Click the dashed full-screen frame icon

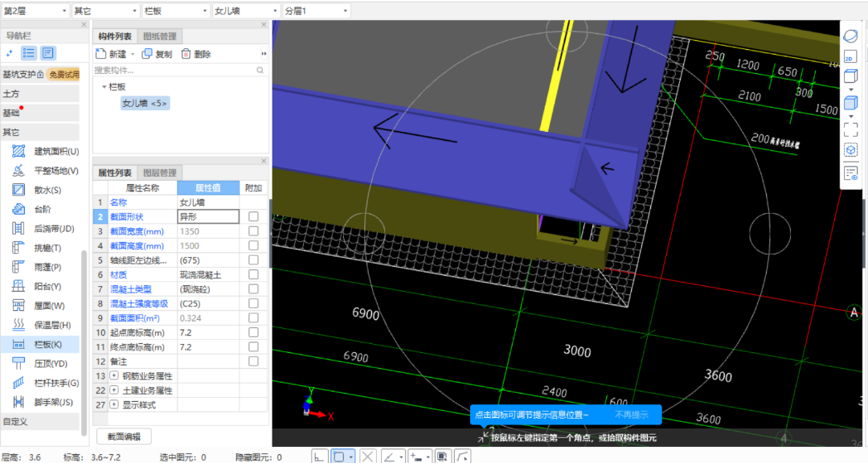850,129
